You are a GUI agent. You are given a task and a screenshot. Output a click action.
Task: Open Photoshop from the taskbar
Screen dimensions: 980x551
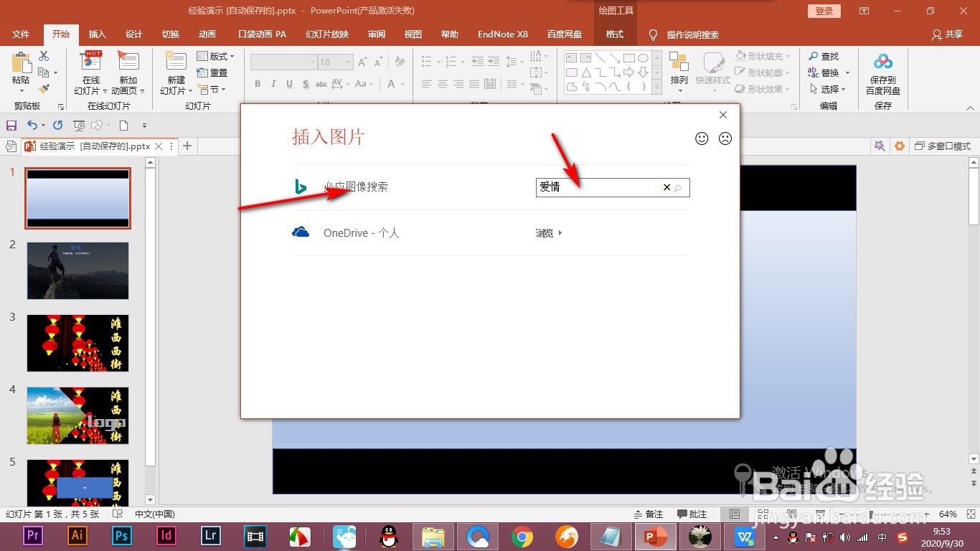(x=122, y=536)
